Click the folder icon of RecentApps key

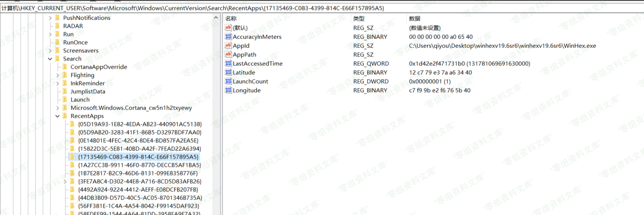(65, 116)
